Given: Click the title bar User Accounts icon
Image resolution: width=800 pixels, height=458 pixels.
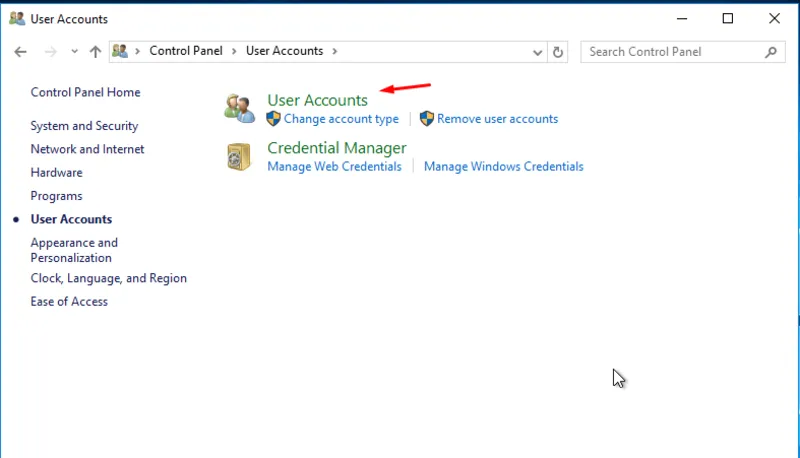Looking at the screenshot, I should tap(17, 19).
